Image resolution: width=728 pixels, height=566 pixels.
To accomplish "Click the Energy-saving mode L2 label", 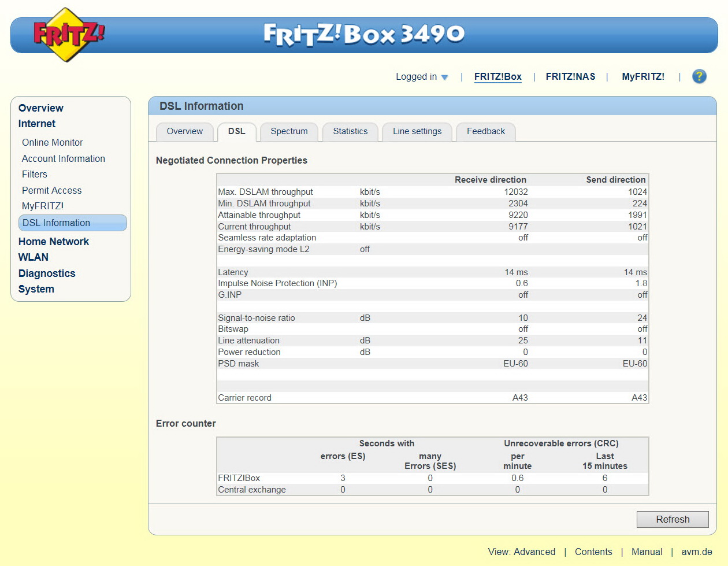I will (263, 249).
